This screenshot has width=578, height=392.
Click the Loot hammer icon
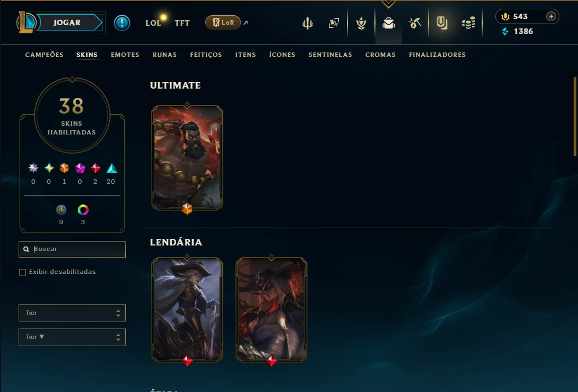[415, 24]
